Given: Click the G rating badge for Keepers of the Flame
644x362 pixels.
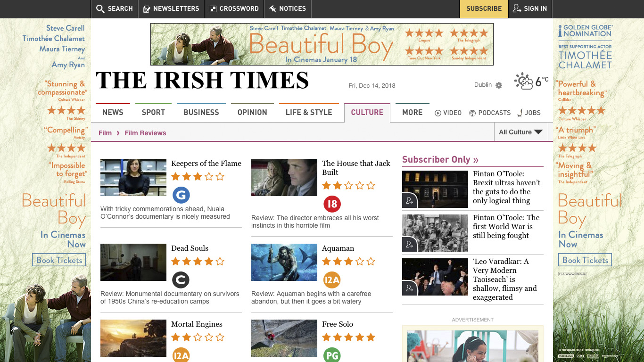Looking at the screenshot, I should (x=181, y=195).
